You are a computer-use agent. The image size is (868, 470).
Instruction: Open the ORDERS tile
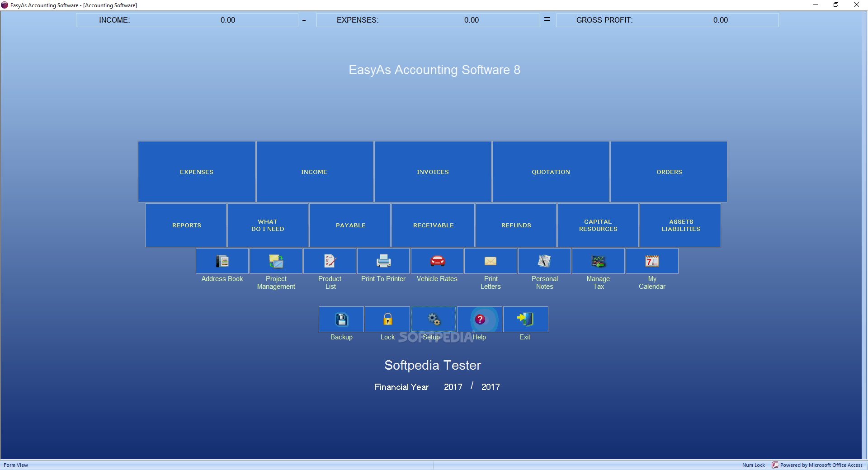coord(669,172)
